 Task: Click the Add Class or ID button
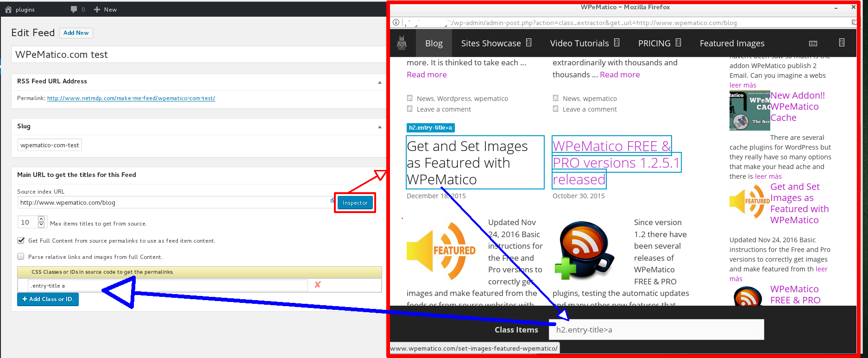click(48, 299)
